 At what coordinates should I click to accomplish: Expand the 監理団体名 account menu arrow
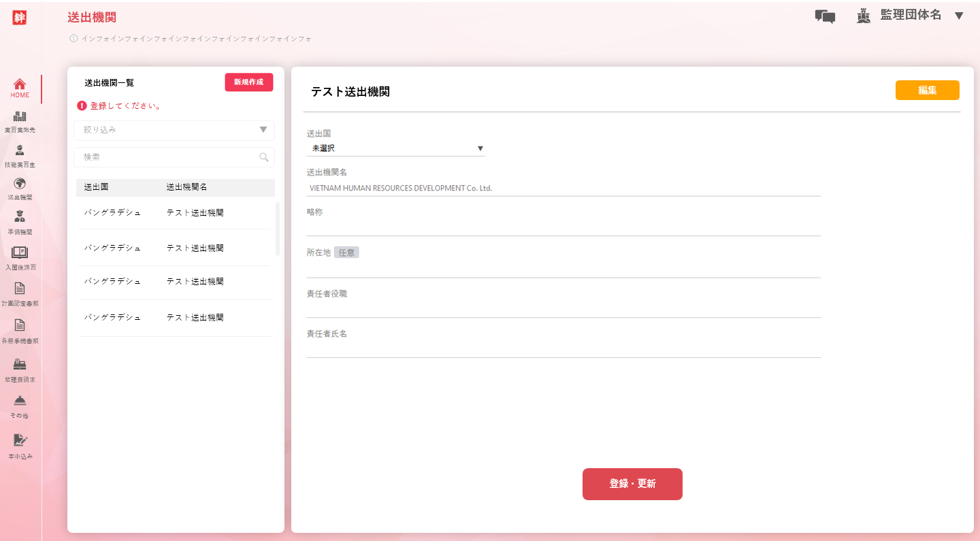(959, 16)
